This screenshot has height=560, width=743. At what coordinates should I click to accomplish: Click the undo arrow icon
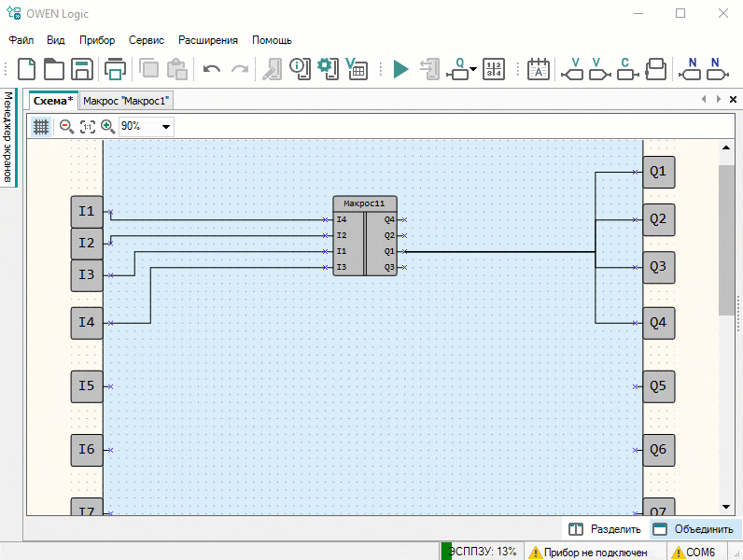click(212, 69)
